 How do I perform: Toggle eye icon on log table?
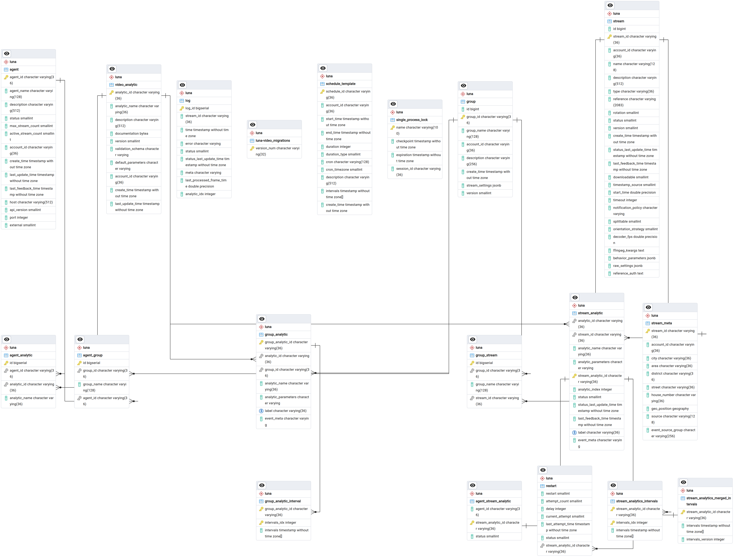tap(183, 85)
